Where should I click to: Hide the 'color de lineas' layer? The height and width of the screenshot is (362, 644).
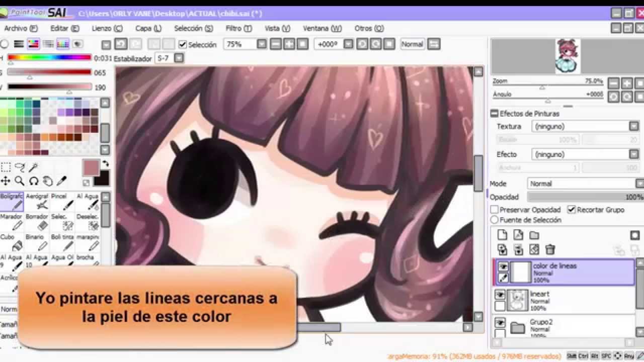click(x=503, y=266)
